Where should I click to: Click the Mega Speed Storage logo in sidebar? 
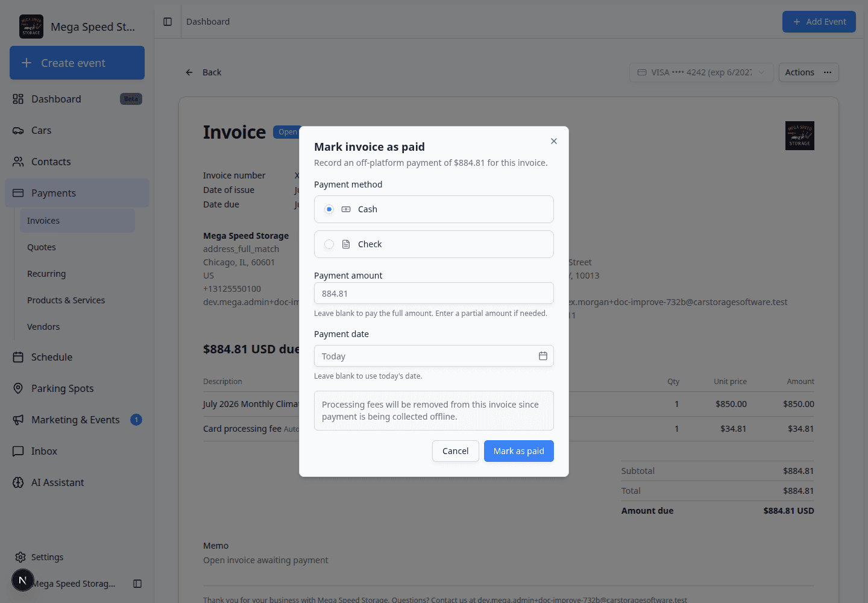[31, 27]
